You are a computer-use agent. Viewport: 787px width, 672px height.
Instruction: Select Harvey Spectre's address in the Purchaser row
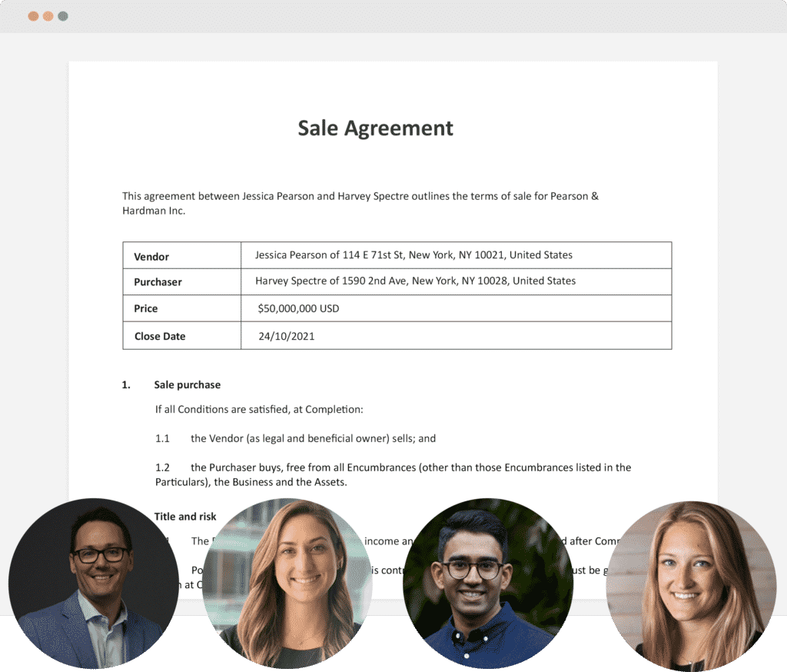(415, 281)
